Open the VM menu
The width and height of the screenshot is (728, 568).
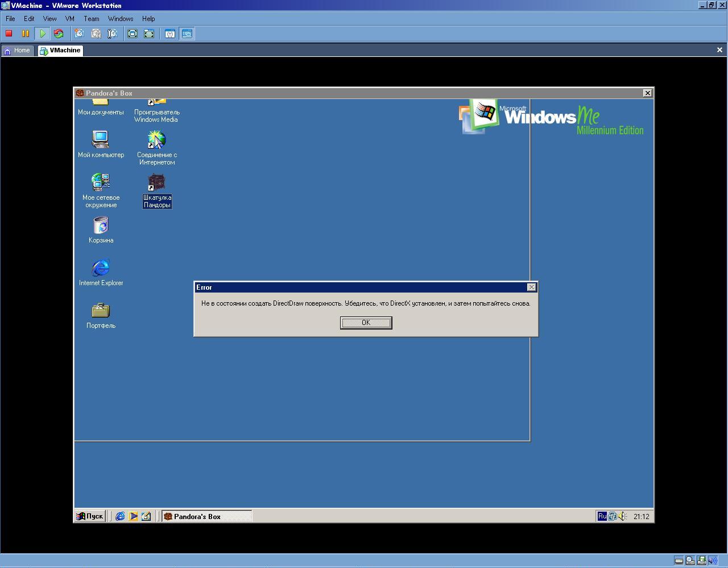pos(70,19)
